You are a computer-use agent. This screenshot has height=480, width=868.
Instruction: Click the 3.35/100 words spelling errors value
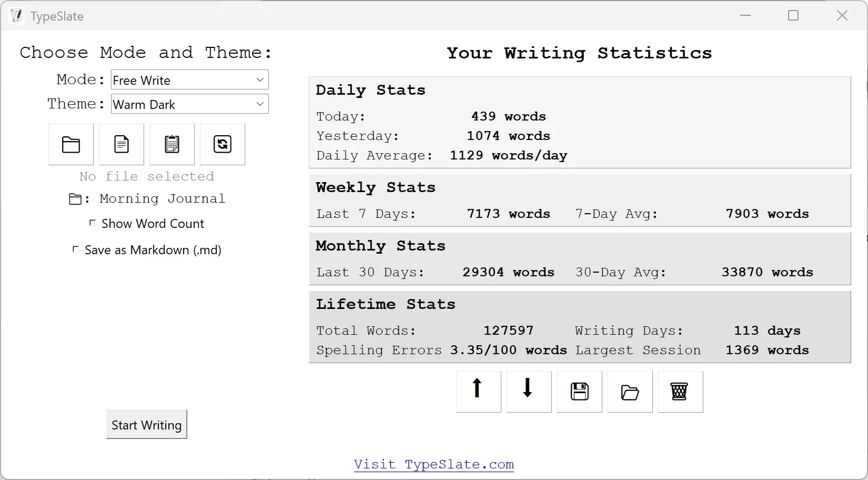509,350
